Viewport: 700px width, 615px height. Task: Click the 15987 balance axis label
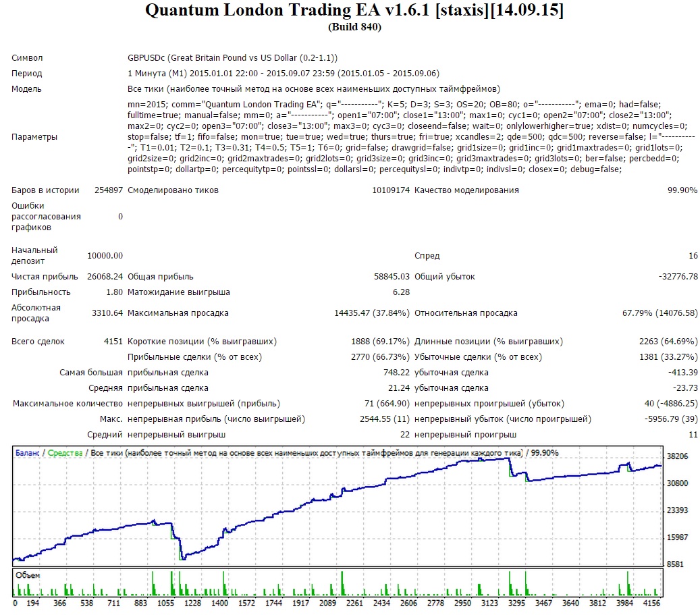[677, 537]
